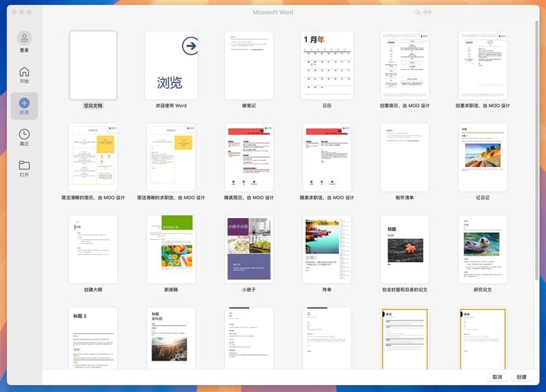
Task: Open the 开始 home icon in sidebar
Action: click(24, 72)
